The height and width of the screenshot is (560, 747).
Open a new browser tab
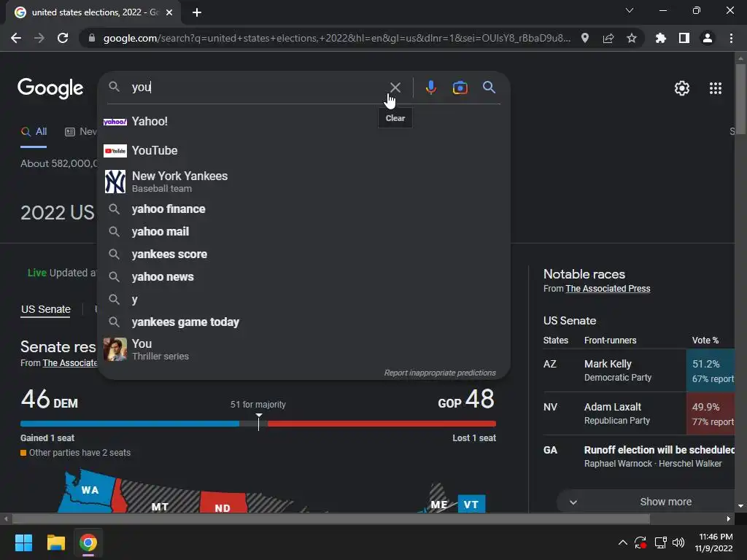pos(197,12)
